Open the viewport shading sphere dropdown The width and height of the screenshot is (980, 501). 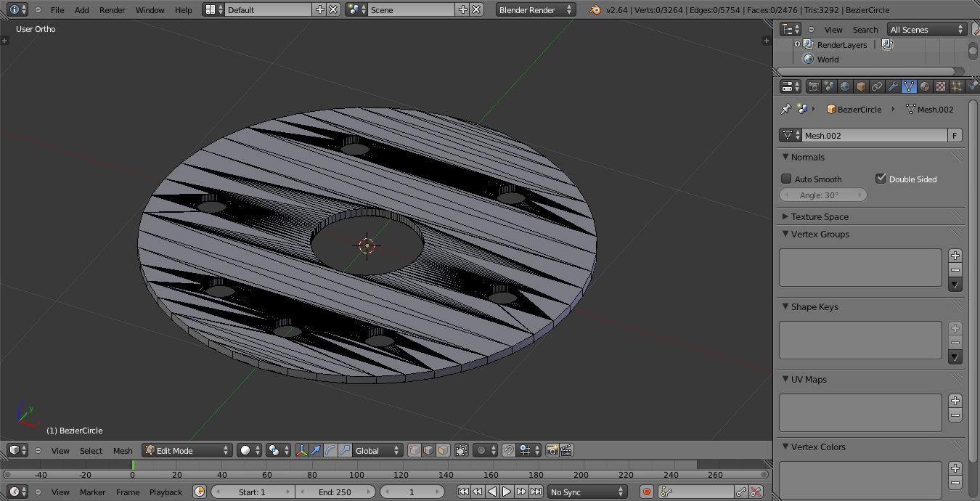[x=249, y=450]
